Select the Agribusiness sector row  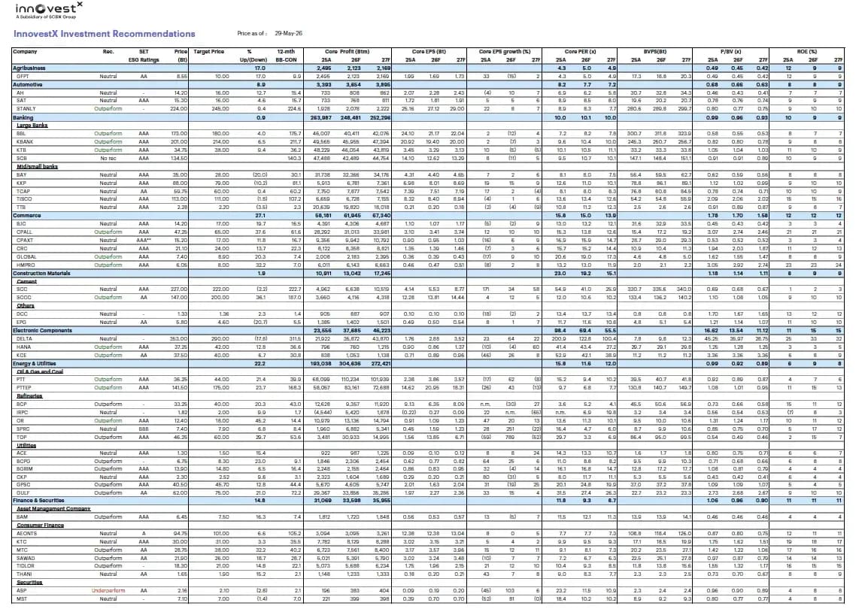click(428, 68)
